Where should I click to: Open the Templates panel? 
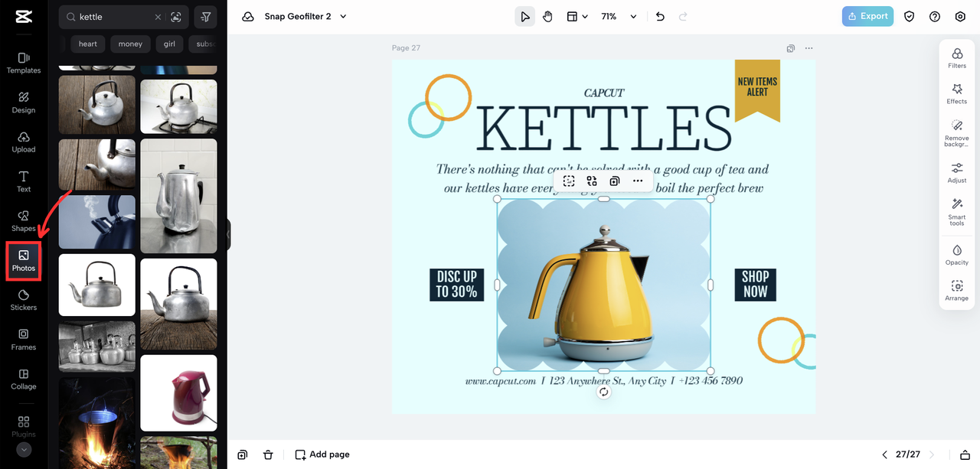pos(24,63)
